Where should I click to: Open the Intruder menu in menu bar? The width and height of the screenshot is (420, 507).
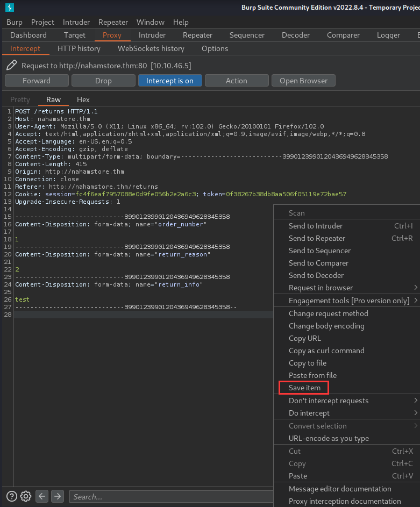click(76, 22)
